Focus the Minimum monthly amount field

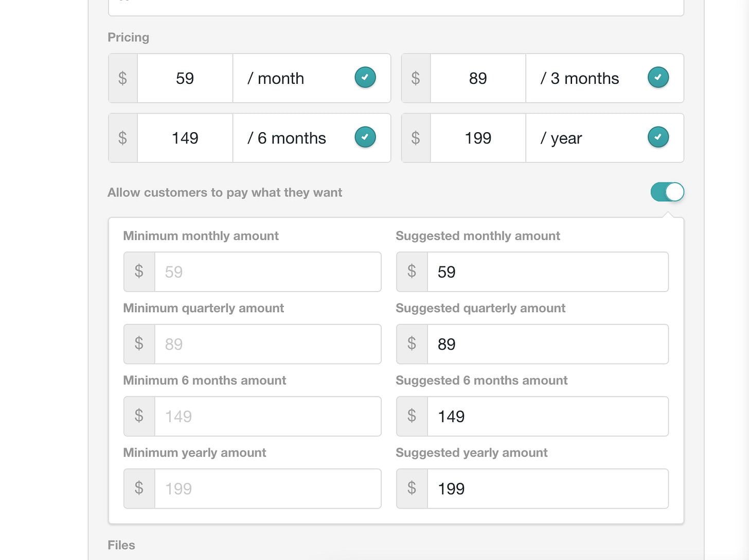267,272
